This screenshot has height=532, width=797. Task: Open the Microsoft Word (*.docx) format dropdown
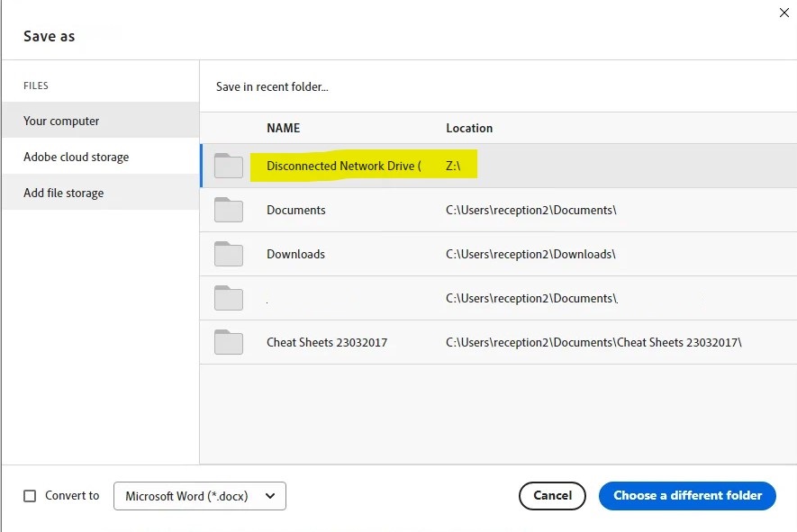click(x=200, y=495)
